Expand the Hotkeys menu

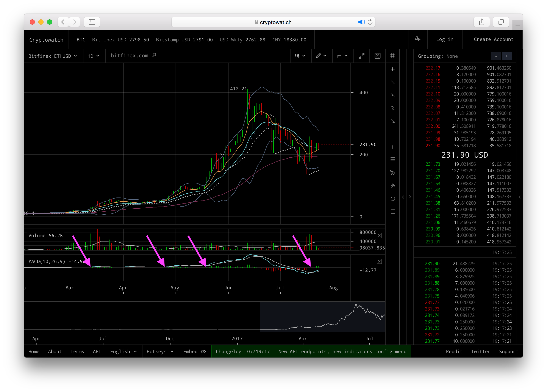click(x=160, y=351)
